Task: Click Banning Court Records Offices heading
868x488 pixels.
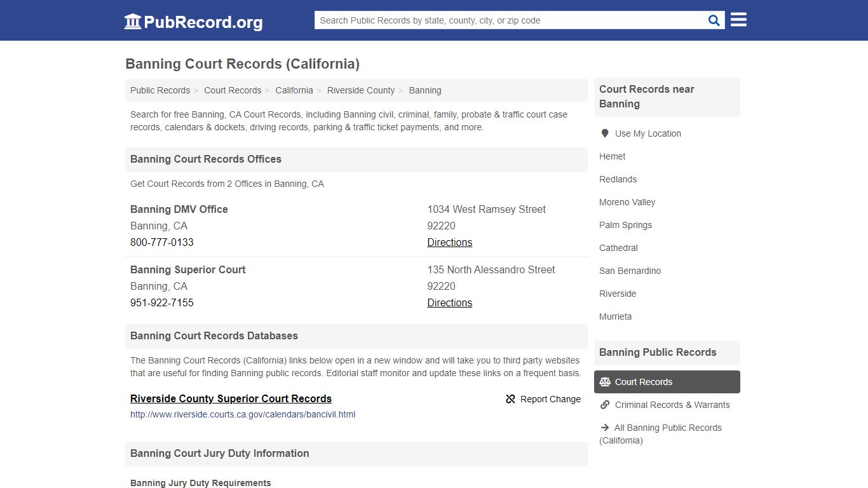Action: pos(206,159)
